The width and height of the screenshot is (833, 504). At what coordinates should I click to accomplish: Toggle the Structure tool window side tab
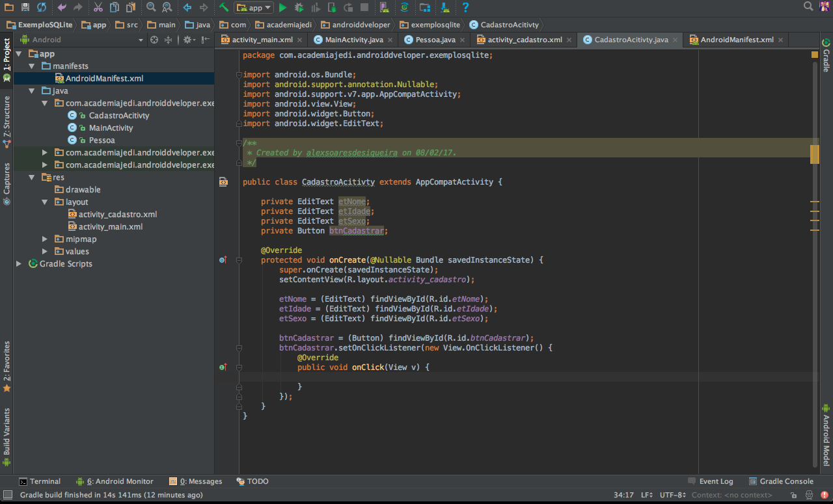(7, 117)
